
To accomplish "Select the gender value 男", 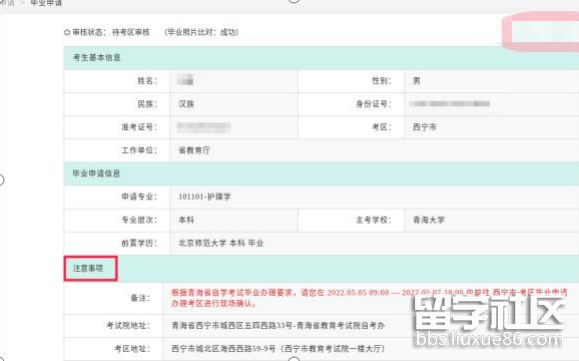I will (x=417, y=81).
